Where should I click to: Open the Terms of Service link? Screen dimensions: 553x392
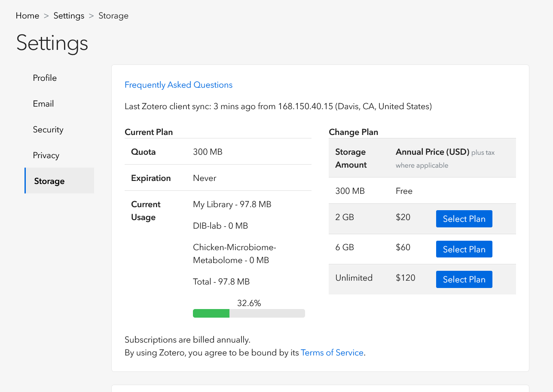point(332,353)
